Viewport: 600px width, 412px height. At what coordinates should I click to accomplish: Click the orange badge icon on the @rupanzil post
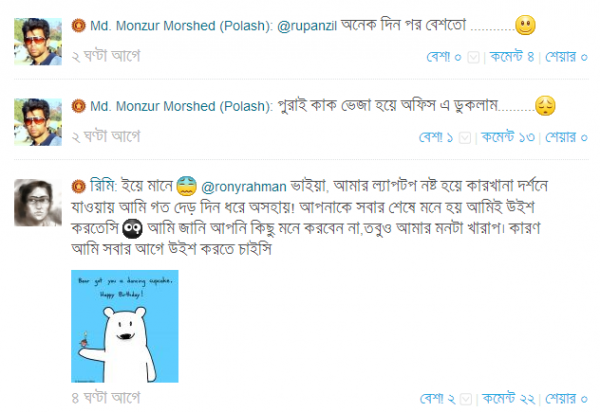(78, 24)
